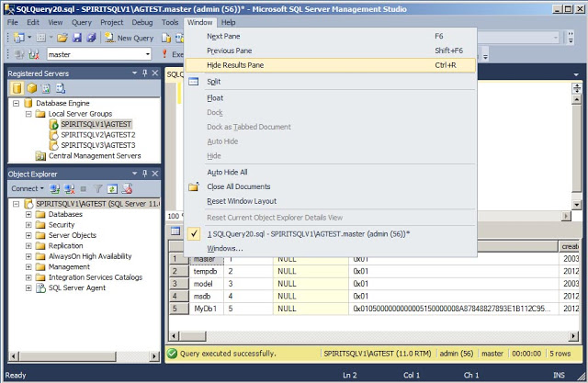Viewport: 588px width, 383px height.
Task: Open the New Project icon dropdown arrow
Action: (29, 38)
